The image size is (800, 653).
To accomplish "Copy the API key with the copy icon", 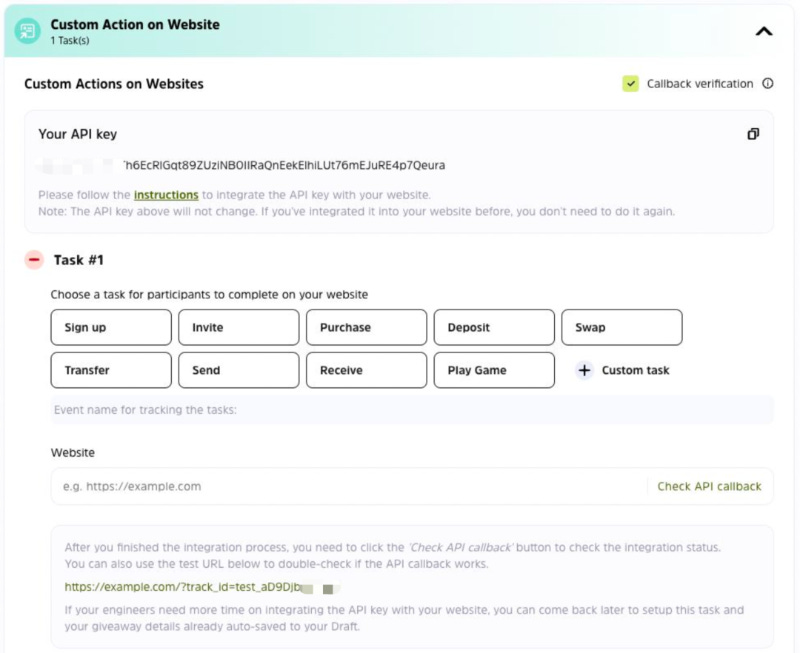I will click(753, 134).
